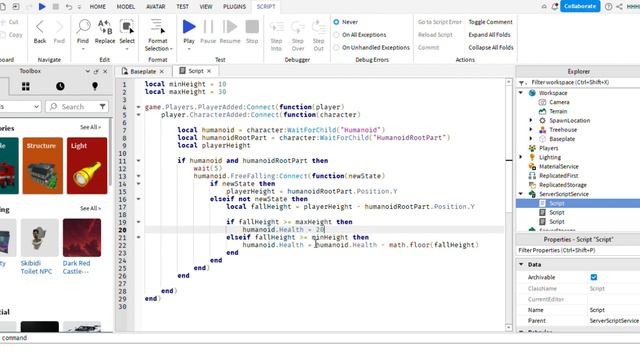Screen dimensions: 640x360
Task: Click the Stop test button
Action: point(252,27)
